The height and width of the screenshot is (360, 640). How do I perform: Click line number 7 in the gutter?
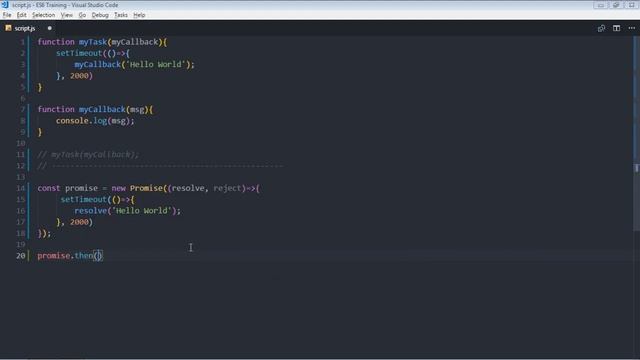[22, 109]
